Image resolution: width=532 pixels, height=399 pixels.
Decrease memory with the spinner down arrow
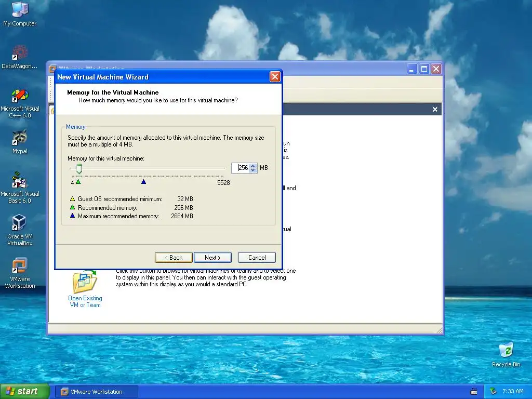253,170
